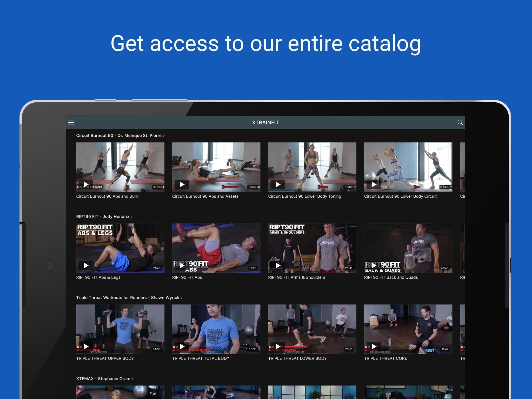
Task: Expand Triple Threat Workouts for Runners chevron
Action: pos(182,298)
